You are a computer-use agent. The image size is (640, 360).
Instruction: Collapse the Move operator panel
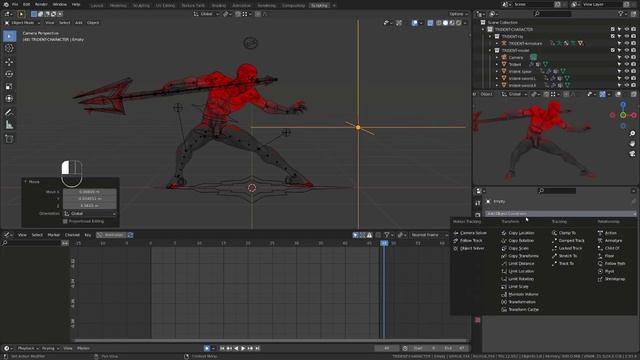click(25, 182)
